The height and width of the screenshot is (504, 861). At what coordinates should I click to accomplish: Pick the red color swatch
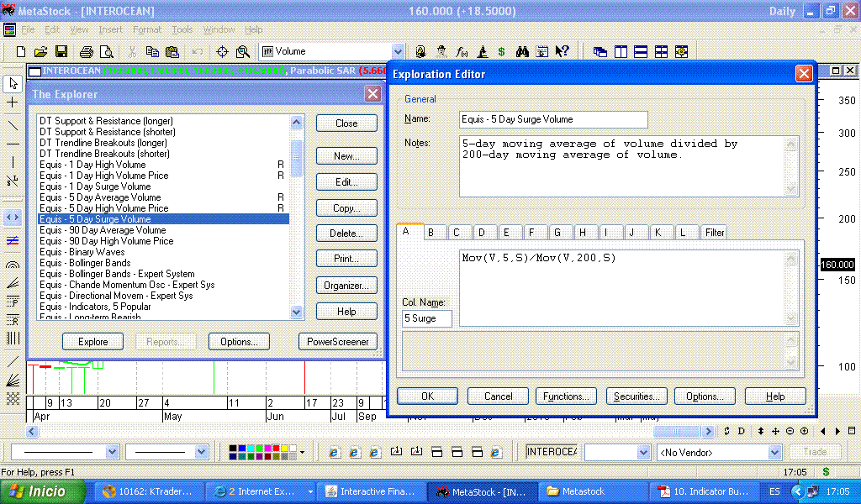point(276,448)
